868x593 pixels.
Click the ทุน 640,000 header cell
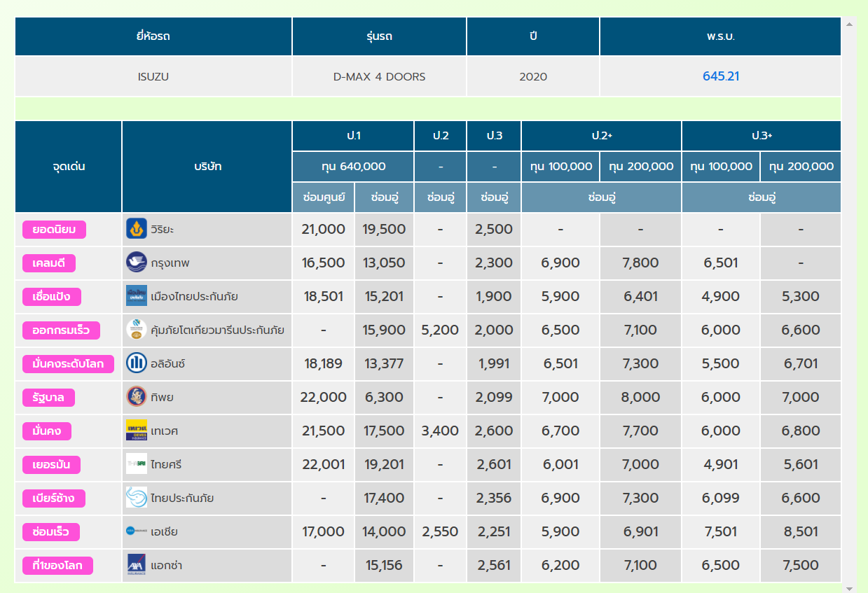[x=354, y=167]
